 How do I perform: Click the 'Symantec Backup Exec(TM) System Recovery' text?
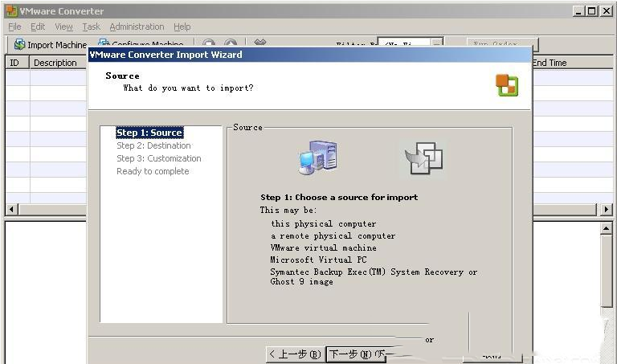coord(366,272)
